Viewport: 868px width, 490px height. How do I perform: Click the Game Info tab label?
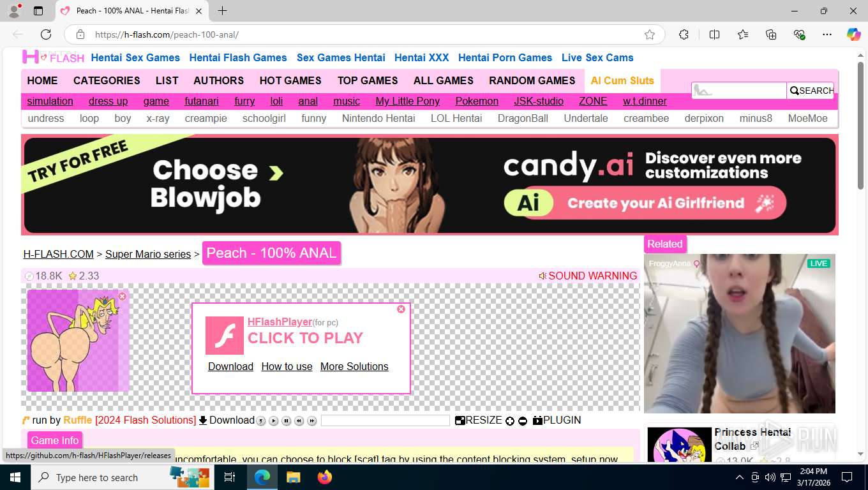(x=55, y=440)
